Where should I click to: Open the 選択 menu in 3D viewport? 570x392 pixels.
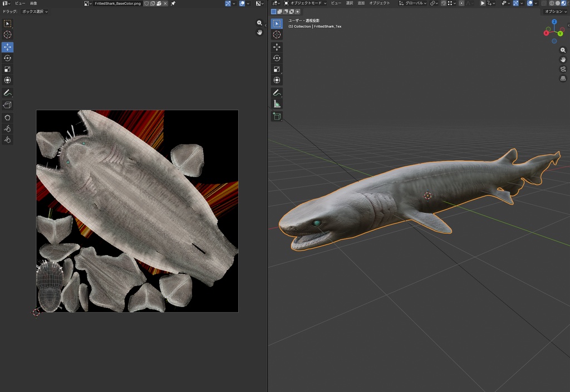pos(350,3)
